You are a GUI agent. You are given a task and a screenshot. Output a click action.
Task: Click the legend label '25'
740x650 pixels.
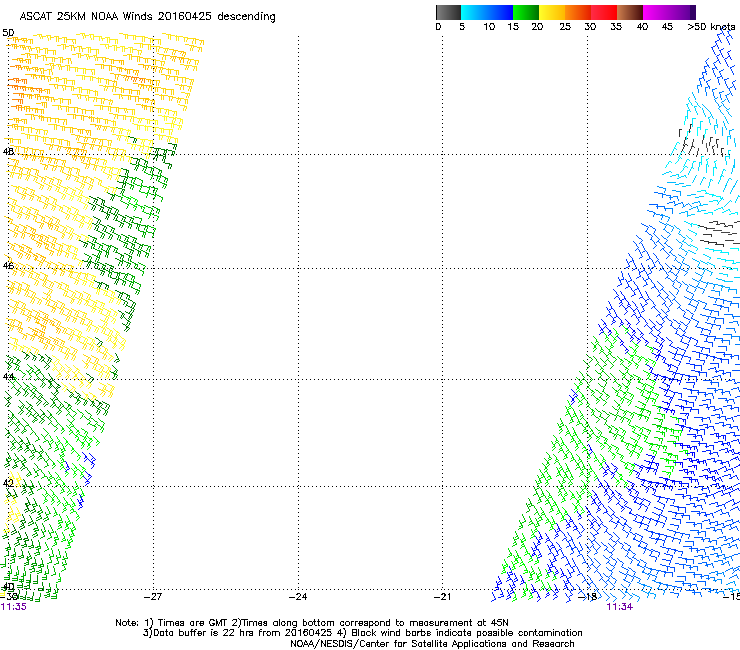[x=565, y=27]
